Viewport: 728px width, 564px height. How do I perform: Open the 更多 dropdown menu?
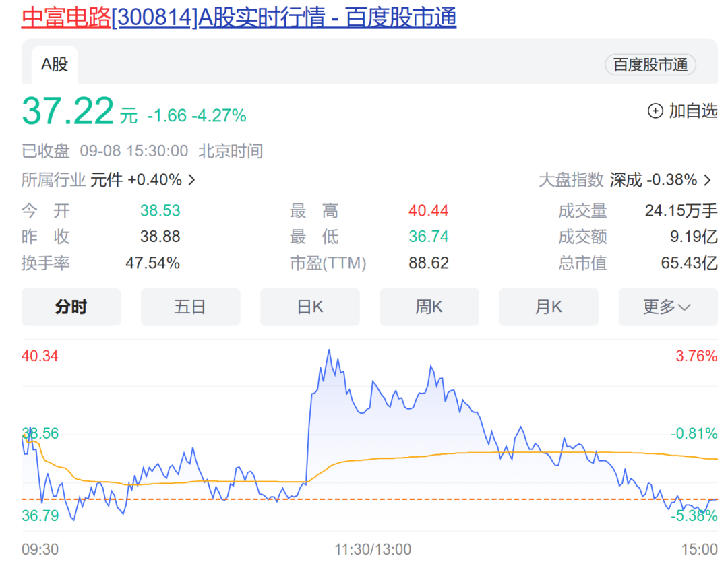coord(668,307)
